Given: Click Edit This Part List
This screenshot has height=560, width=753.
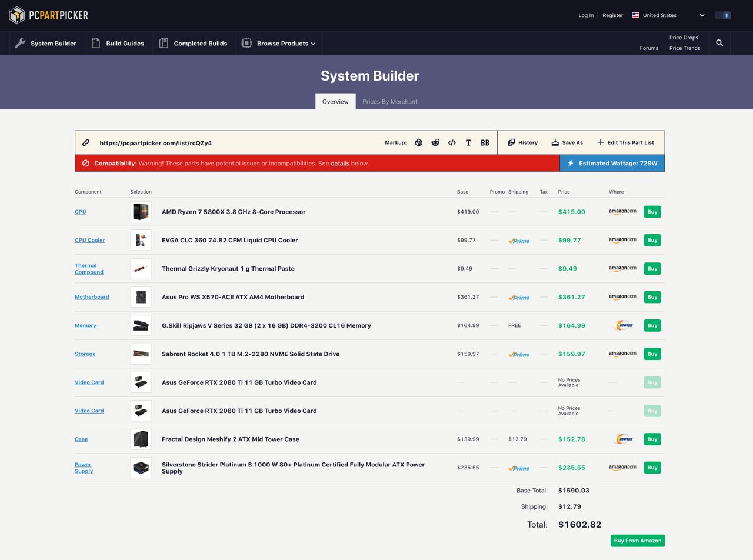Looking at the screenshot, I should (625, 142).
